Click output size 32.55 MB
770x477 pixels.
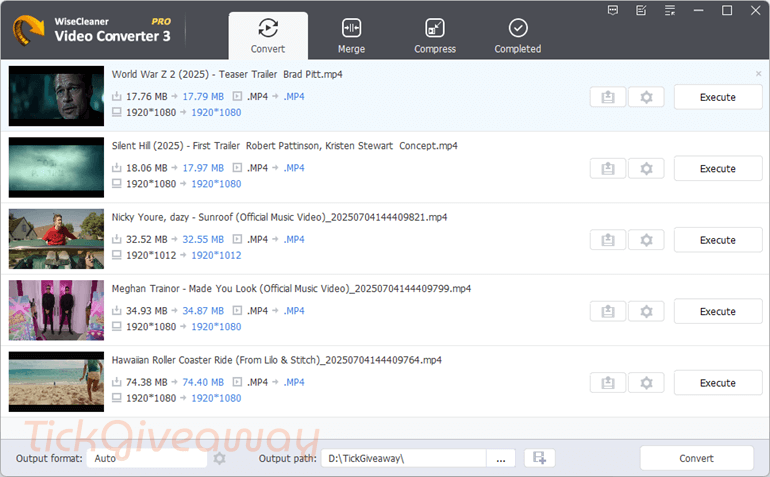(203, 239)
